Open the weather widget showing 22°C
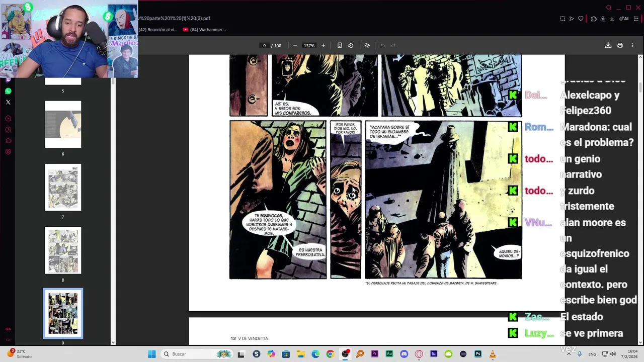The image size is (644, 362). point(19,354)
